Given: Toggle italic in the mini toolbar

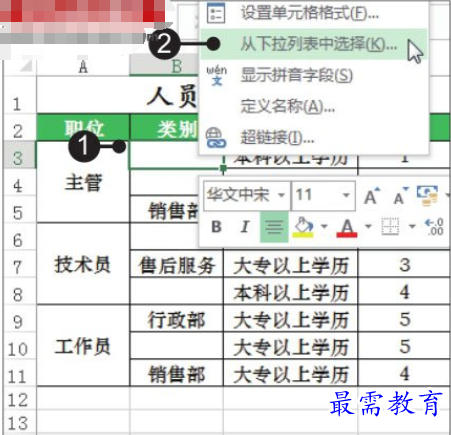Looking at the screenshot, I should 245,227.
